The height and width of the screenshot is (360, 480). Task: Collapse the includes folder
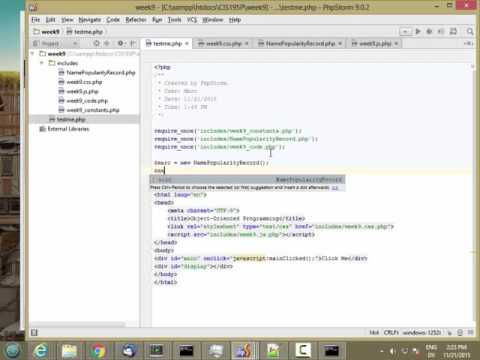pyautogui.click(x=42, y=63)
